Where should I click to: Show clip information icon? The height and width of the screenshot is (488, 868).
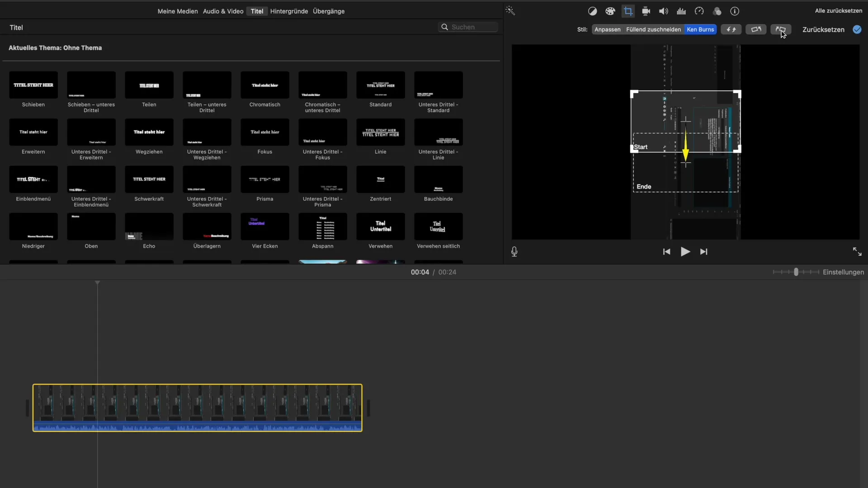coord(735,11)
